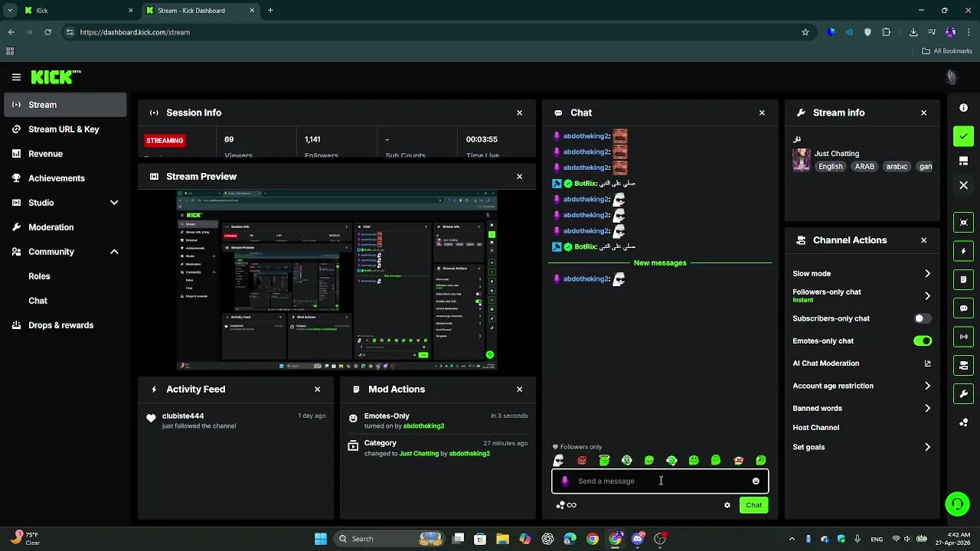Toggle the Channel Actions widget icon in right toolbar
980x551 pixels.
[x=963, y=366]
